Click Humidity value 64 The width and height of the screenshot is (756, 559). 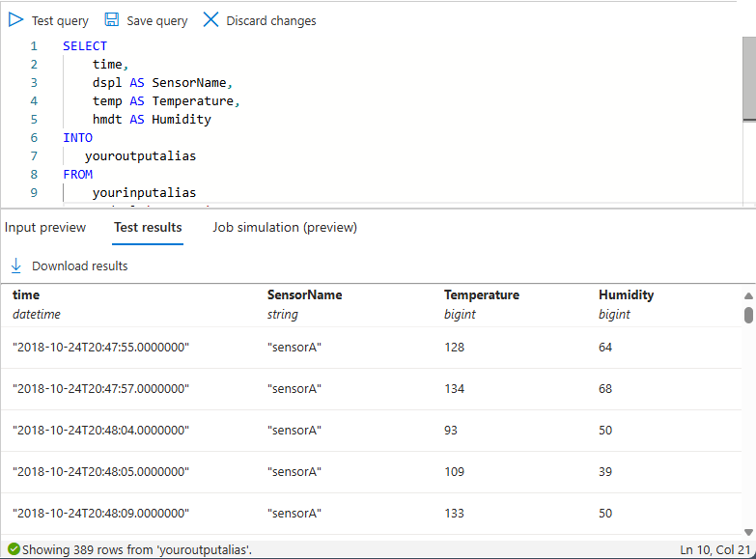pyautogui.click(x=605, y=348)
